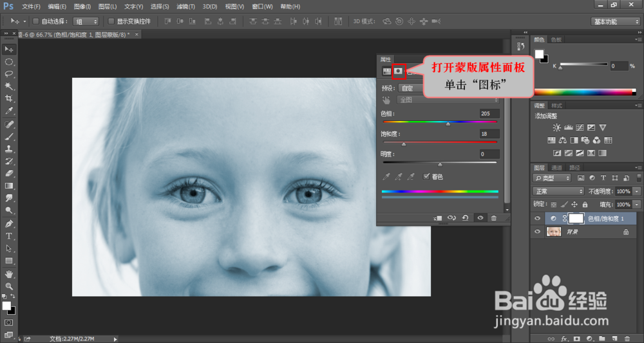Click the on-image adjustment hand tool
644x343 pixels.
[386, 100]
